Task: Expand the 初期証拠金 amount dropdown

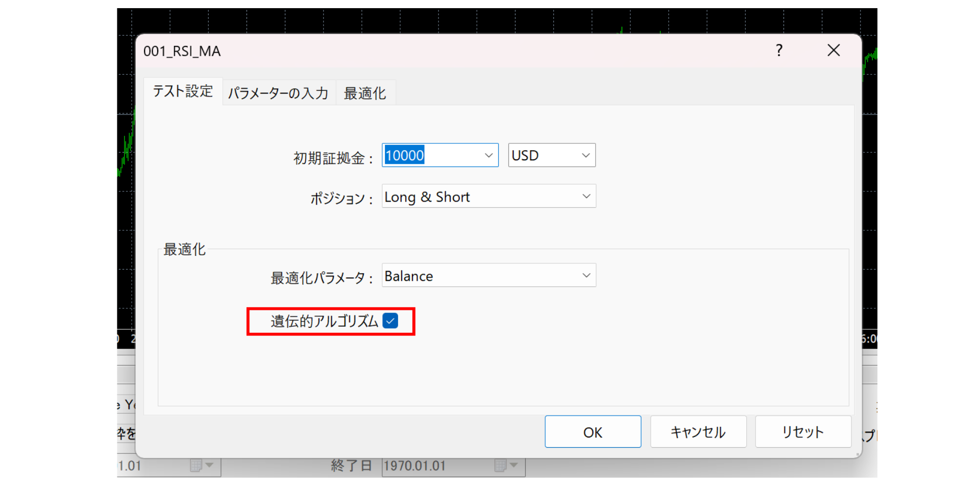Action: click(489, 155)
